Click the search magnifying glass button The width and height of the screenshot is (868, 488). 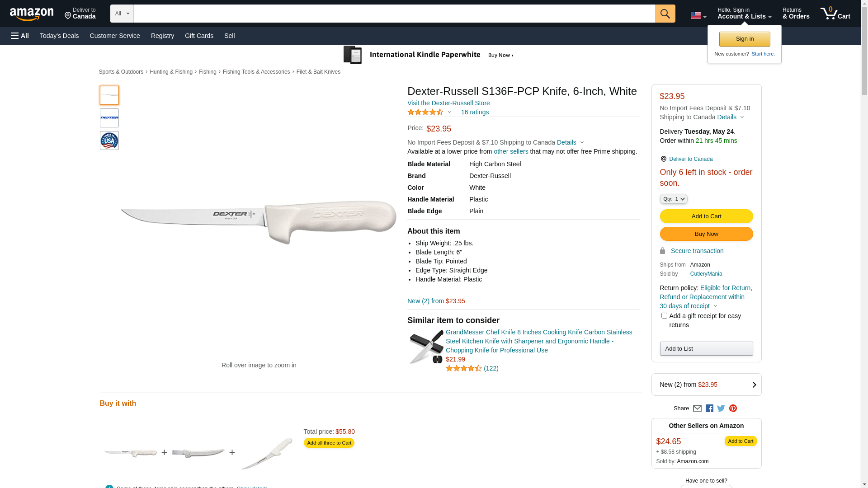pos(665,14)
